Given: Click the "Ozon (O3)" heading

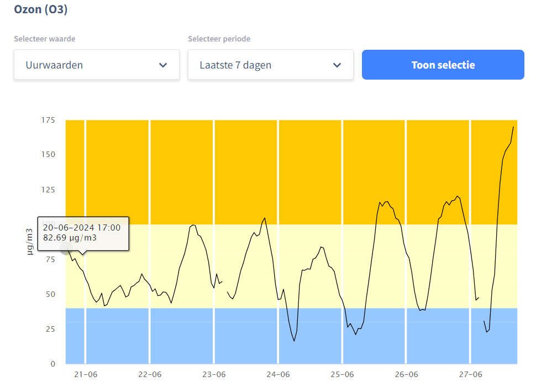Looking at the screenshot, I should [x=41, y=9].
